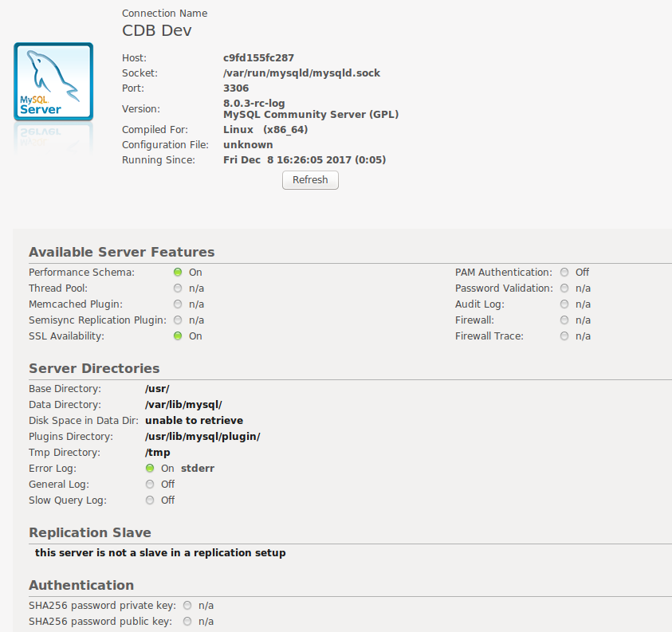
Task: Click the Audit Log status indicator
Action: click(564, 304)
